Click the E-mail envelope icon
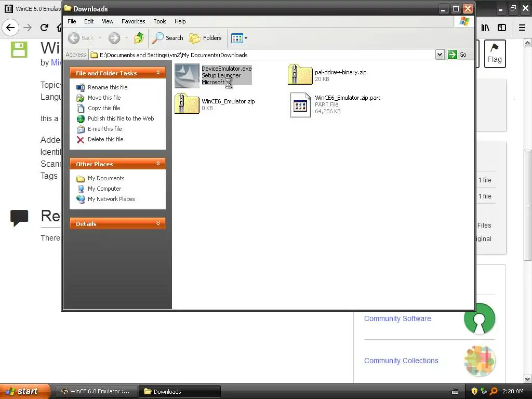Screen dimensions: 532x399 tap(81, 129)
